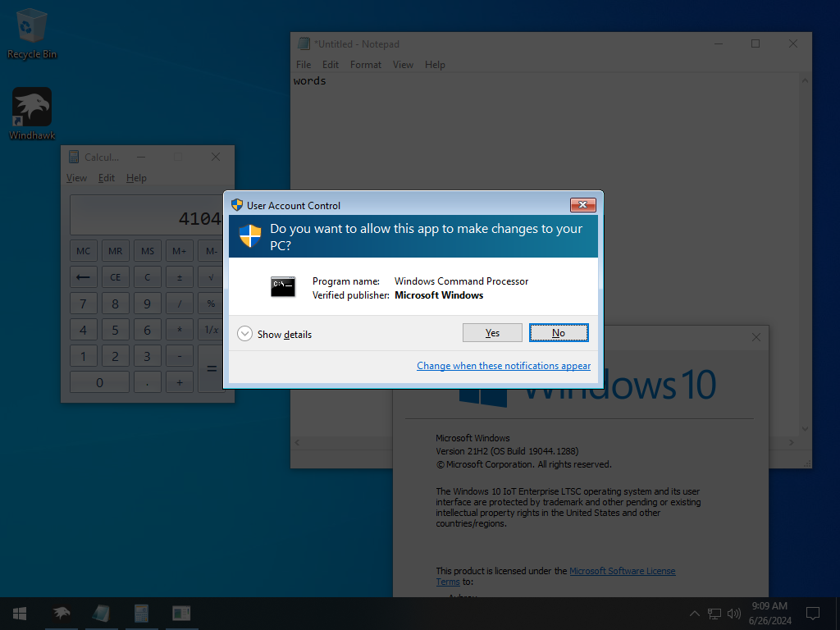Open Calculator from the taskbar
The width and height of the screenshot is (840, 630).
click(141, 614)
